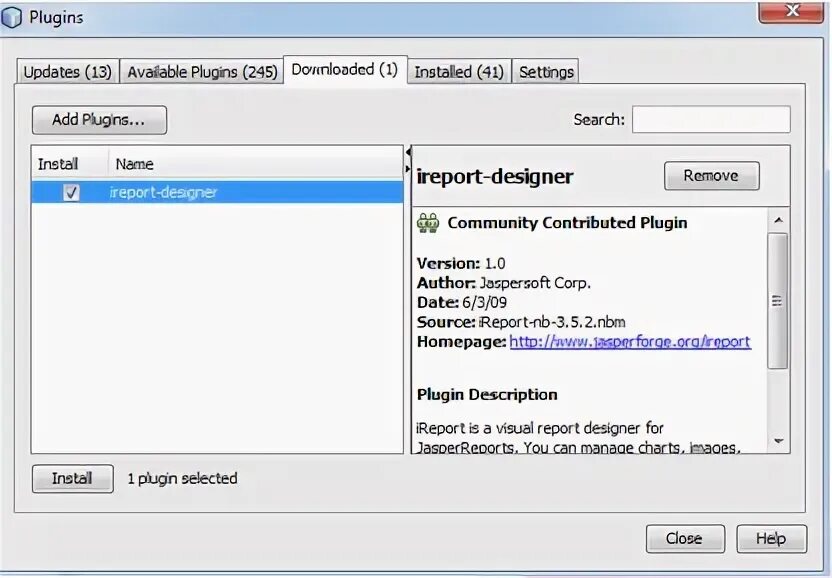
Task: Click inside the Search field
Action: click(711, 119)
